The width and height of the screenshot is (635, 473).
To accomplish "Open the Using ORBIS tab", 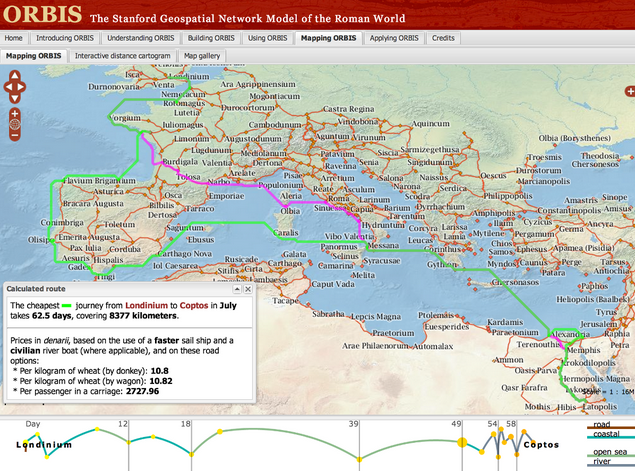I will point(267,38).
